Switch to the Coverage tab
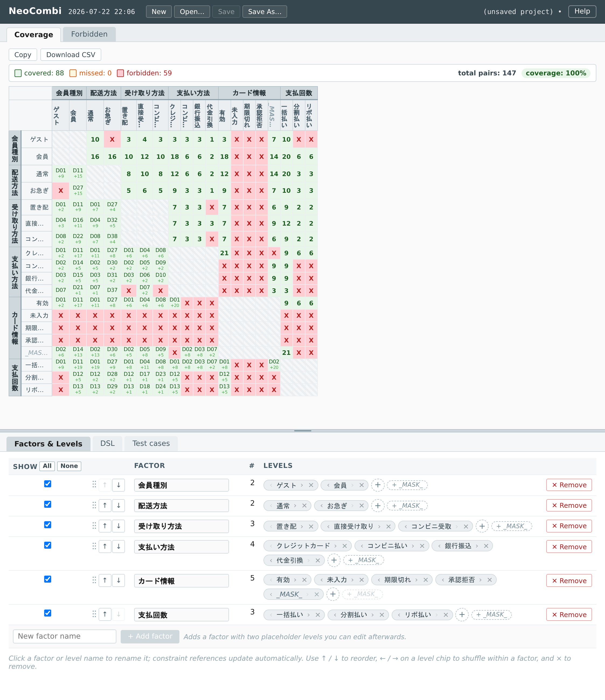 (x=33, y=34)
